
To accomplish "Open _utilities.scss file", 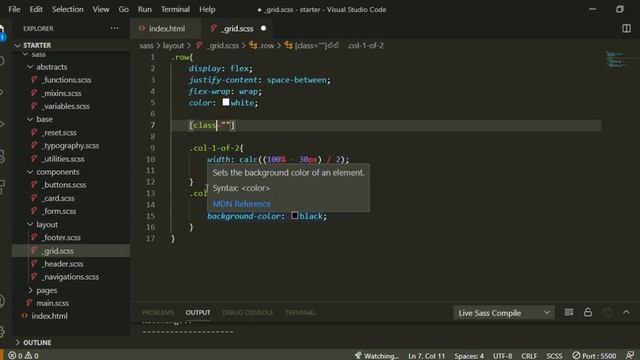I will pyautogui.click(x=64, y=159).
